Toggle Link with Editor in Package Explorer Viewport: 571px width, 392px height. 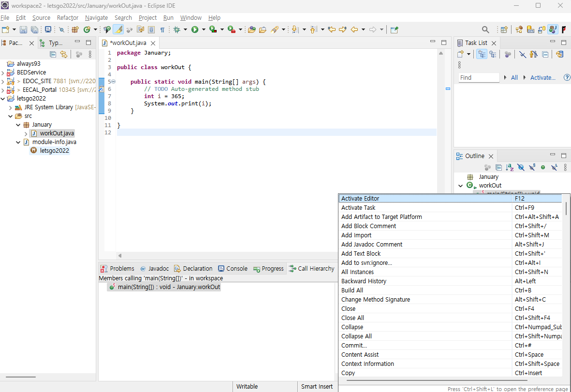point(64,55)
